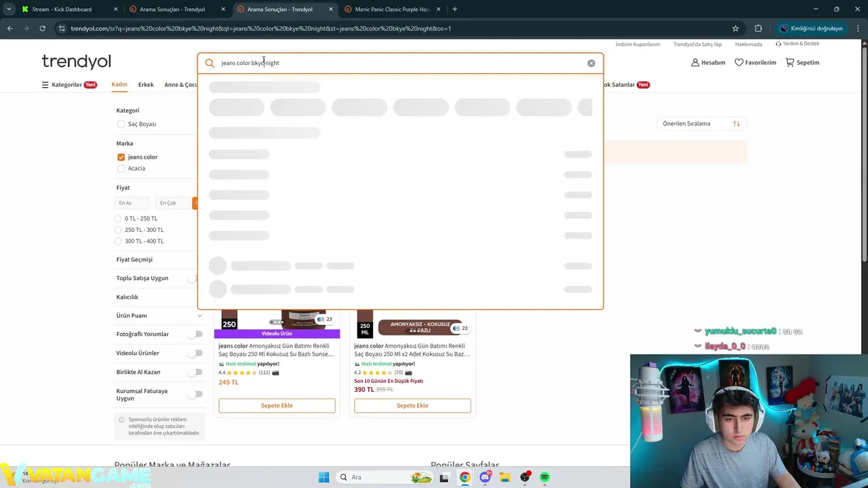
Task: Toggle Videolu Ürünler switch
Action: [x=196, y=353]
